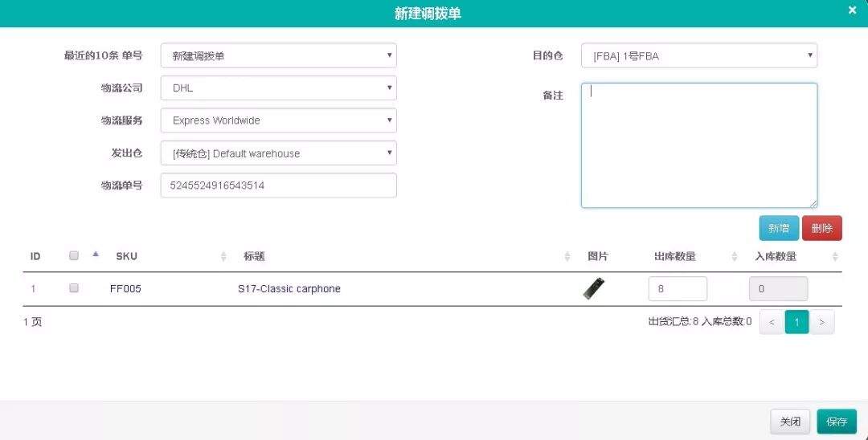This screenshot has height=440, width=868.
Task: Open the 物流公司 DHL dropdown
Action: [278, 88]
